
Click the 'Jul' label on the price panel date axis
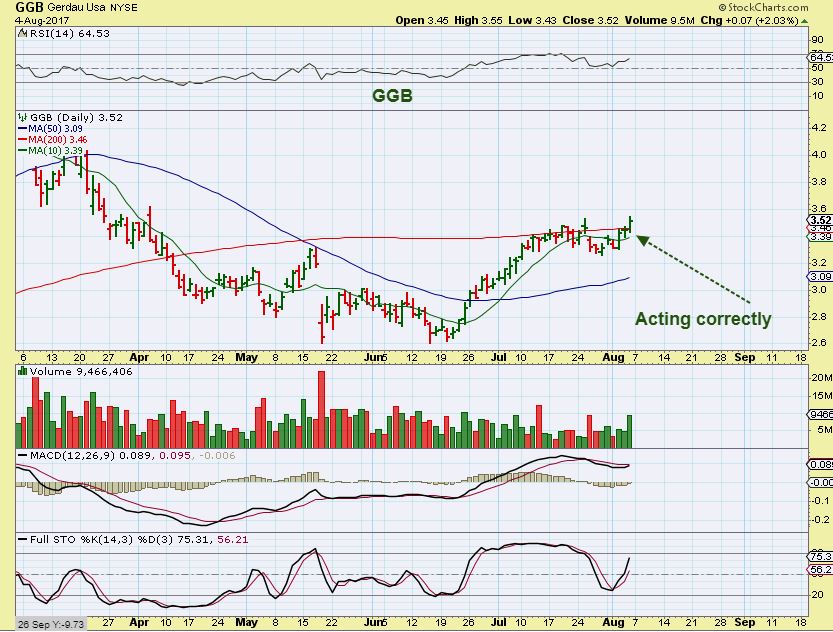tap(498, 357)
